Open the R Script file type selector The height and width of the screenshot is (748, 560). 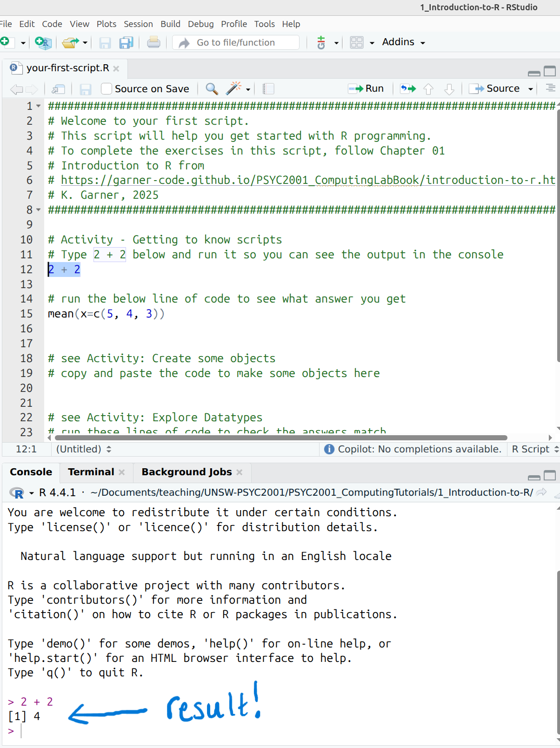click(534, 449)
